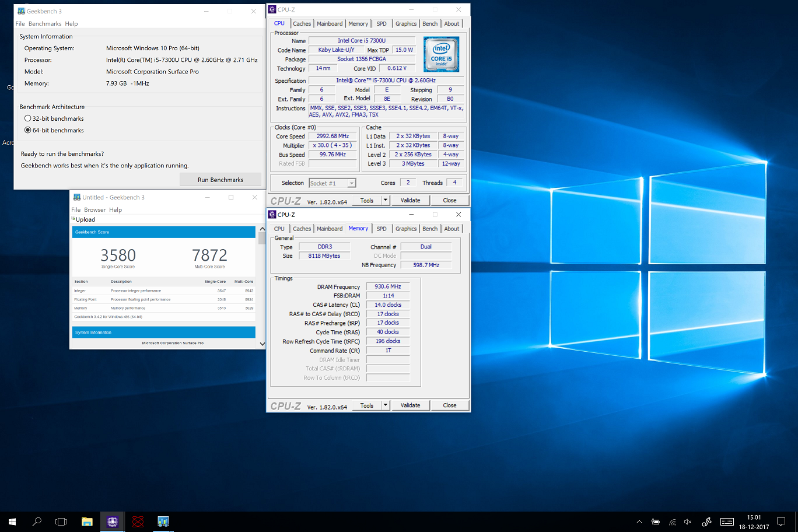Switch to SPD tab in top CPU-Z
Image resolution: width=798 pixels, height=532 pixels.
pos(381,24)
